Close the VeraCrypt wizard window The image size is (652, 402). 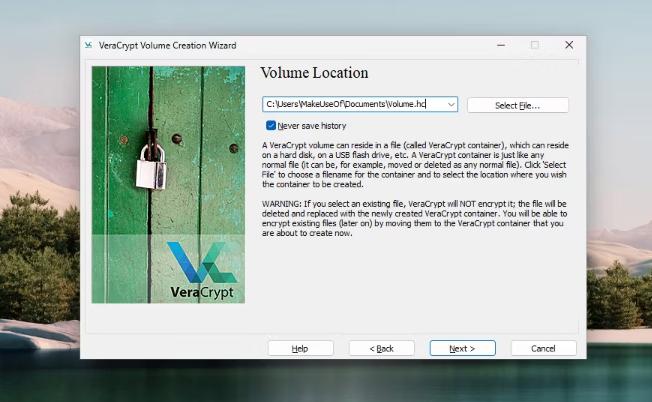(569, 45)
